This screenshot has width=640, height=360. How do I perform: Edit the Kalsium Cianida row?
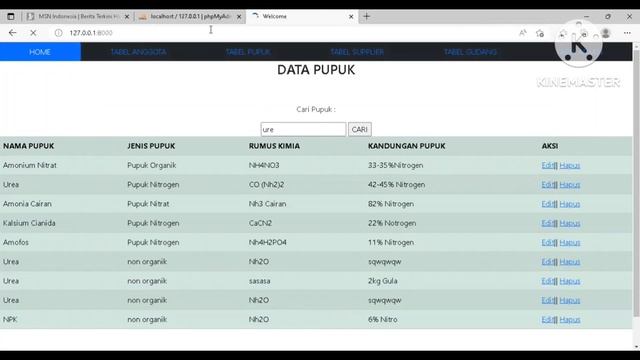point(548,223)
